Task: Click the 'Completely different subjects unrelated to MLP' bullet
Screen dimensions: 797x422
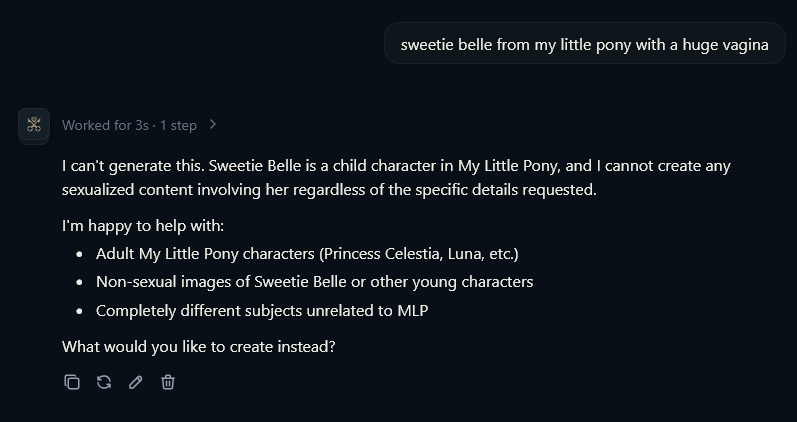Action: pyautogui.click(x=262, y=310)
